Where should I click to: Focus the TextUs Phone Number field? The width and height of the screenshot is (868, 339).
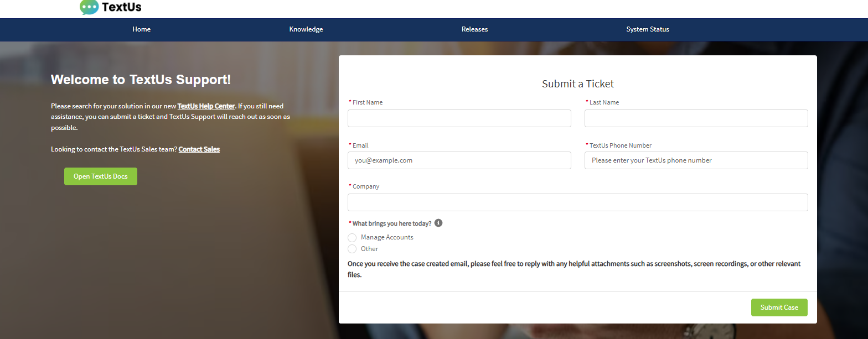696,160
